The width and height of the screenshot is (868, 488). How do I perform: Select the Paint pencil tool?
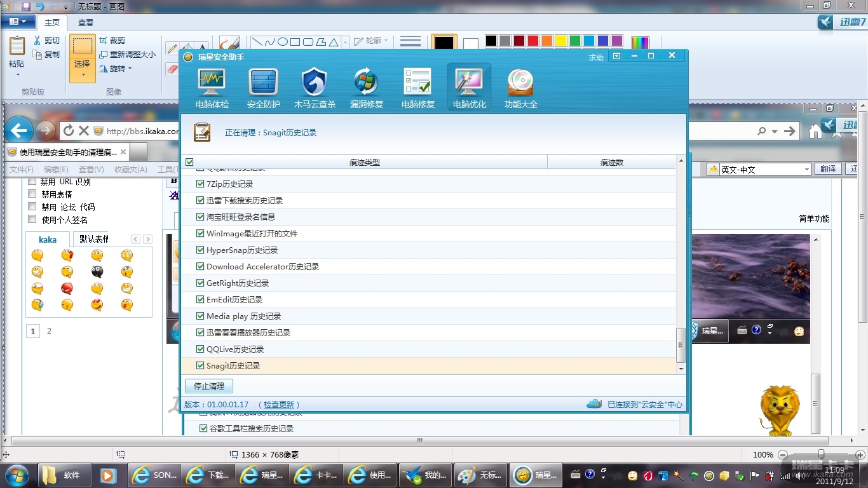(172, 48)
